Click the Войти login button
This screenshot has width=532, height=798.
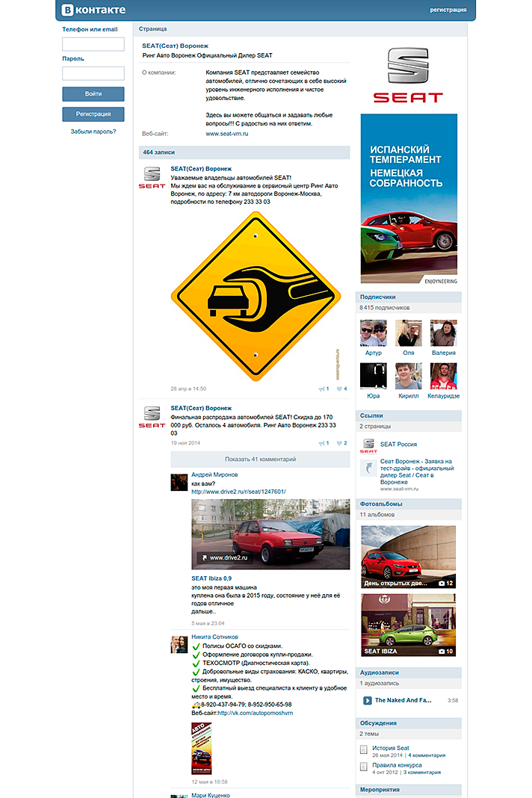pyautogui.click(x=93, y=93)
